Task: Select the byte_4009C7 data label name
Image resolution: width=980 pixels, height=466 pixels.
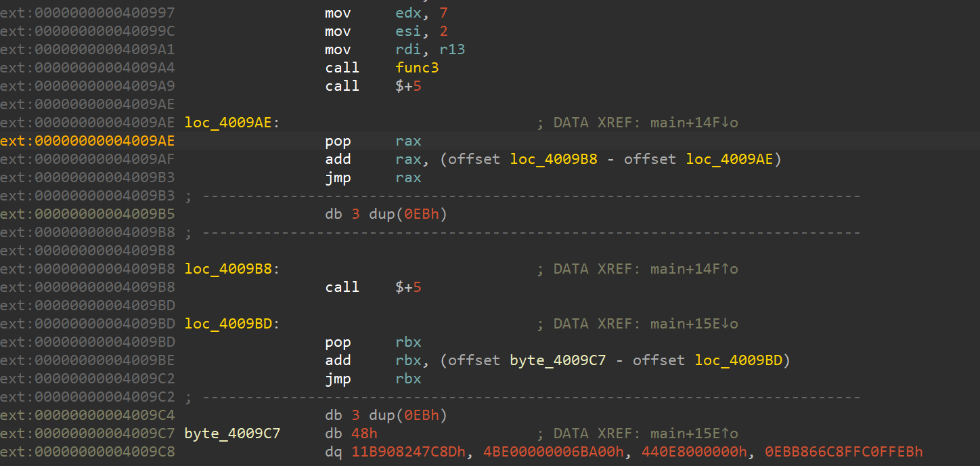Action: (232, 433)
